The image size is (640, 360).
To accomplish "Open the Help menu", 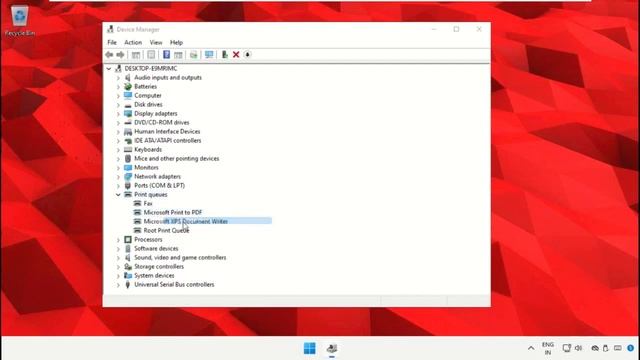I will tap(176, 42).
